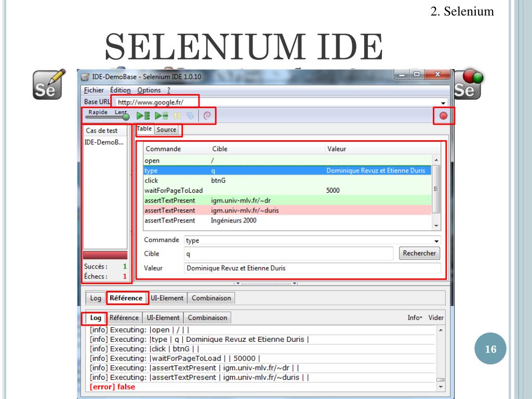The image size is (532, 399).
Task: Open the Édition menu
Action: pyautogui.click(x=120, y=90)
